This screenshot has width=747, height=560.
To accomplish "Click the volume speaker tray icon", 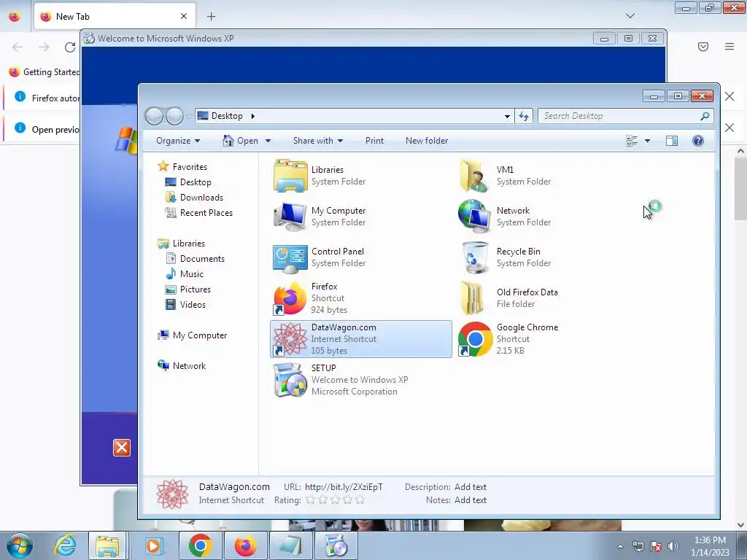I will pyautogui.click(x=673, y=546).
